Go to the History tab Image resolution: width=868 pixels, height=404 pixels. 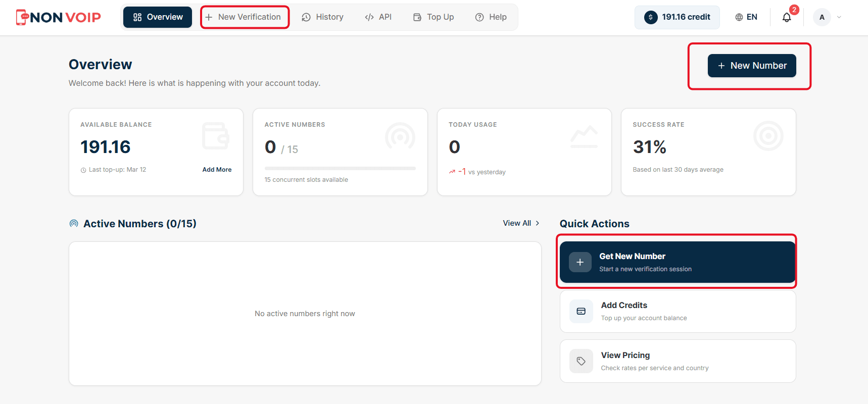pyautogui.click(x=322, y=17)
